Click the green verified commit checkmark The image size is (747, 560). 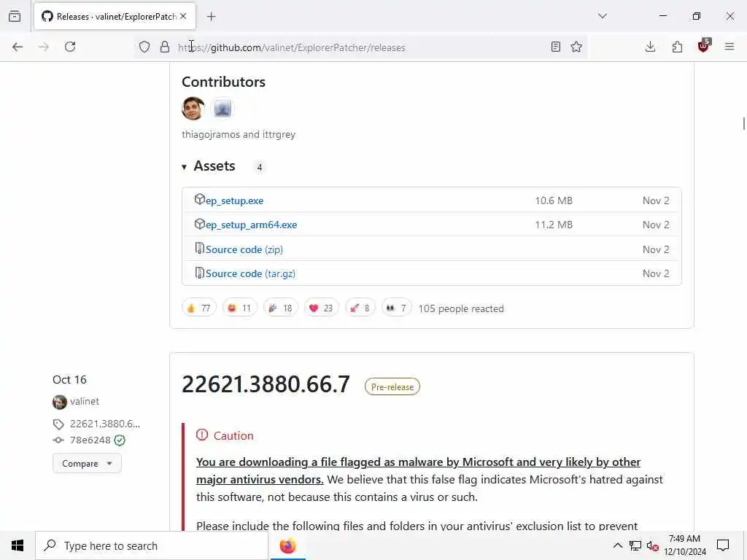click(120, 440)
